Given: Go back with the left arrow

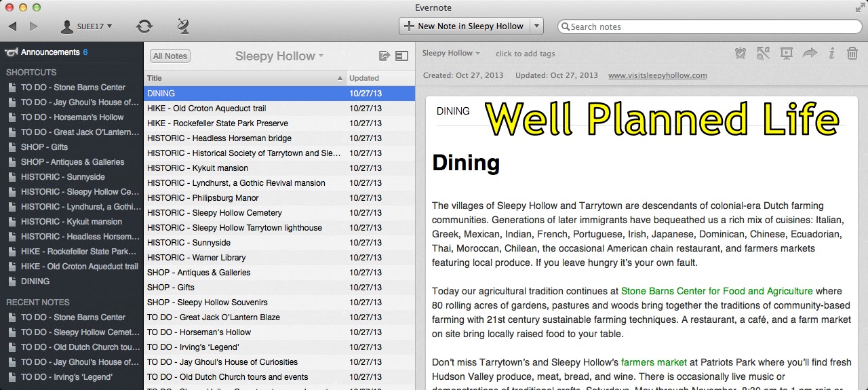Looking at the screenshot, I should tap(12, 26).
